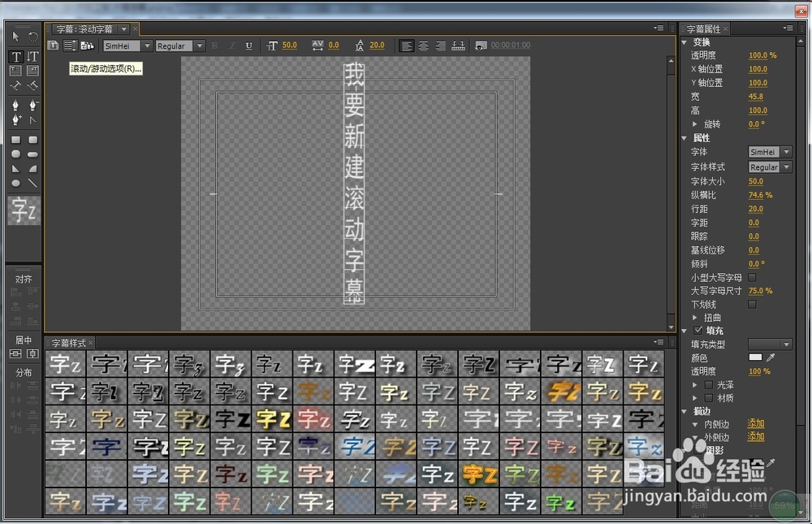Open Tab Stops ruler icon

pyautogui.click(x=458, y=46)
